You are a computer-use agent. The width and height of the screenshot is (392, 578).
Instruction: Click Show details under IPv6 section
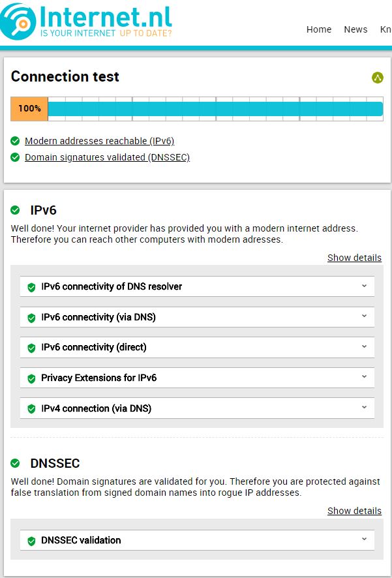(354, 258)
